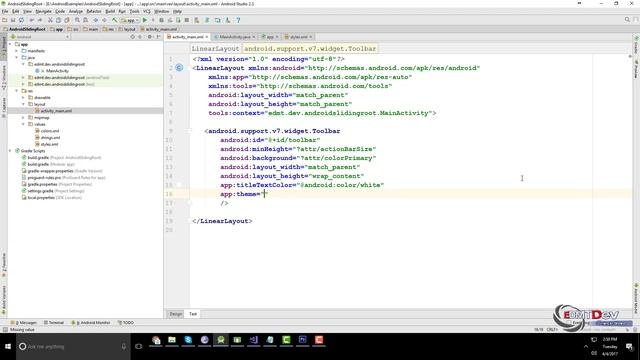The image size is (640, 360).
Task: Open the TODO tool window
Action: [x=126, y=322]
